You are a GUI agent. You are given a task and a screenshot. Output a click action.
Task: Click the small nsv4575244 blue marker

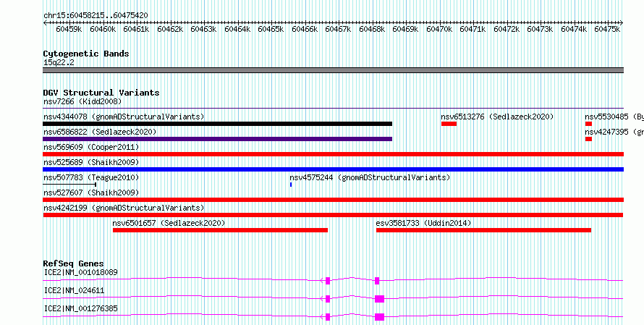pyautogui.click(x=291, y=185)
